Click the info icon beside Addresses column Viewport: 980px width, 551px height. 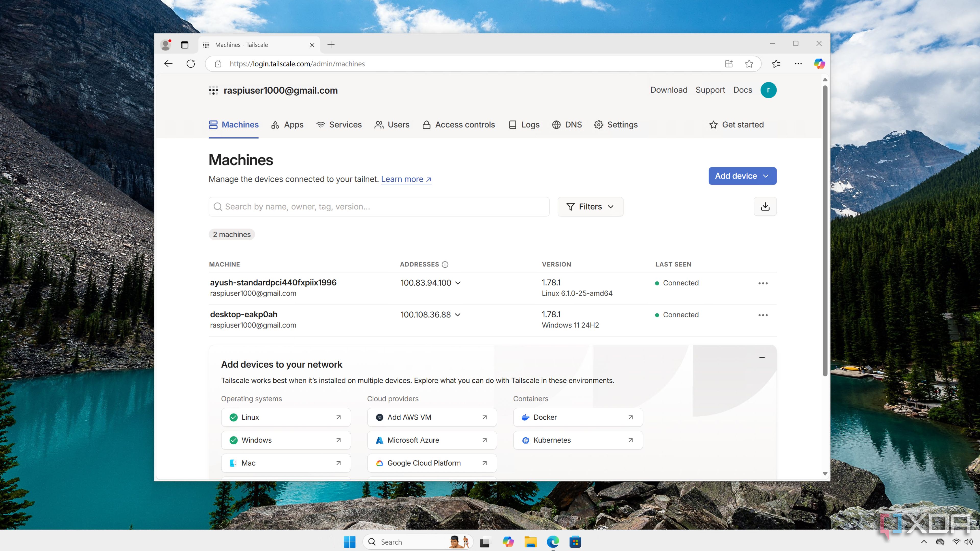tap(445, 264)
